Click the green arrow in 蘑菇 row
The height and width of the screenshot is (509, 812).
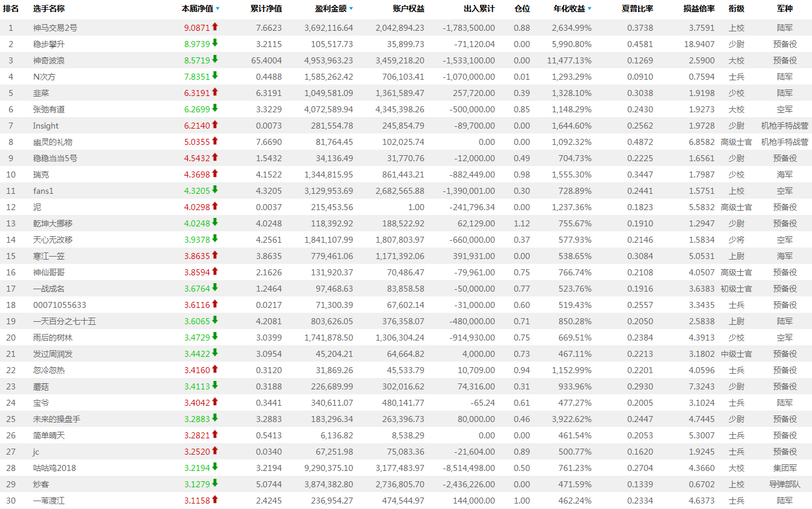coord(215,385)
